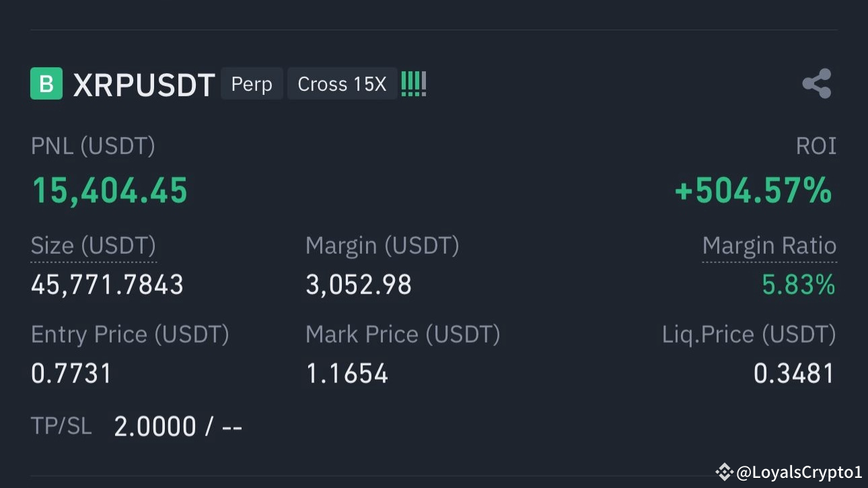Open leverage settings from the 15X badge
The height and width of the screenshot is (488, 868).
tap(341, 83)
